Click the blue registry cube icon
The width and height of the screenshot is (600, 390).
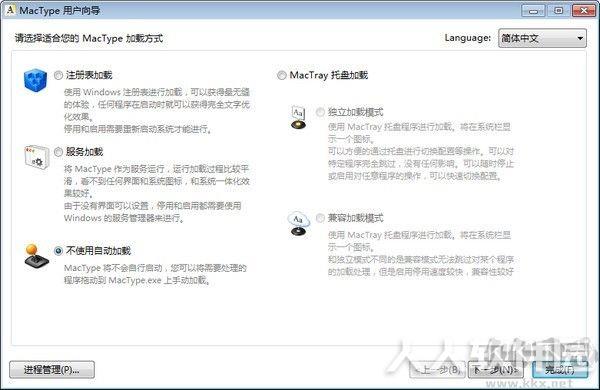pos(35,80)
